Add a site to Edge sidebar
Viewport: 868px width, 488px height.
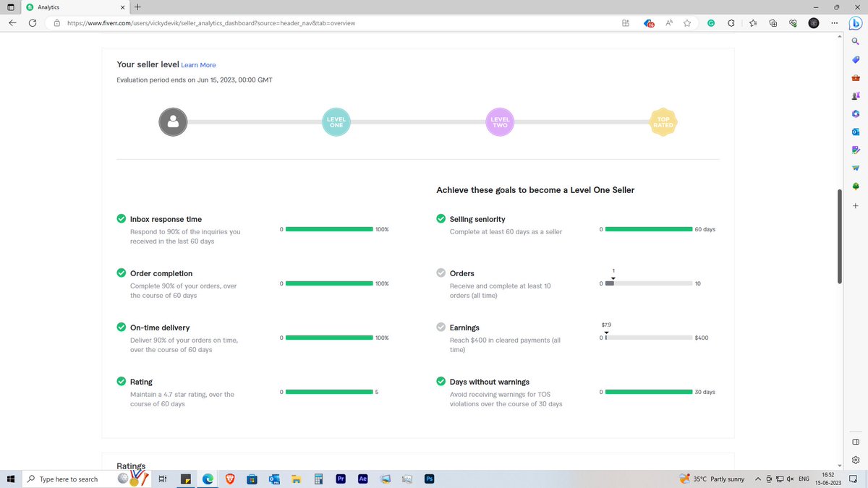click(855, 206)
